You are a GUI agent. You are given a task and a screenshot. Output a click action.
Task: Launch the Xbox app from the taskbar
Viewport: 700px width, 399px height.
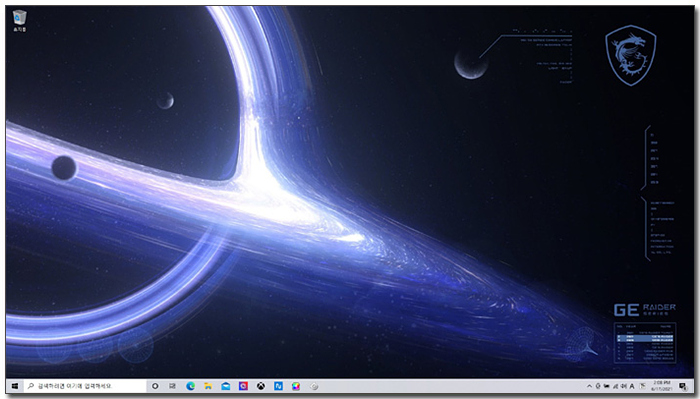point(261,386)
